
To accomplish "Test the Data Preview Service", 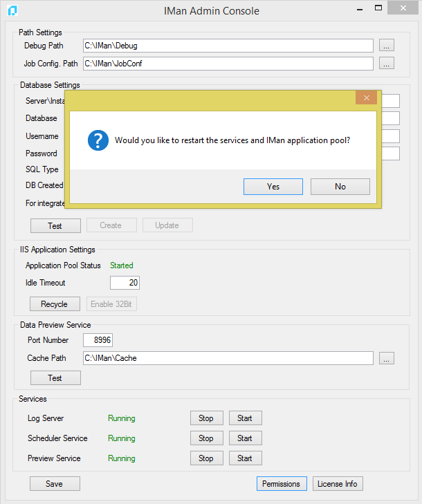I will click(x=55, y=378).
